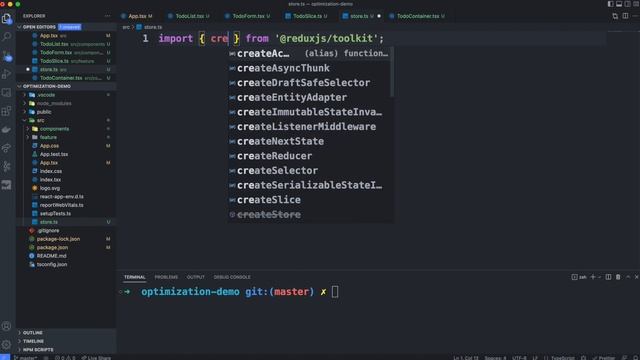Image resolution: width=640 pixels, height=360 pixels.
Task: Toggle panel layout icon in title bar
Action: [619, 4]
